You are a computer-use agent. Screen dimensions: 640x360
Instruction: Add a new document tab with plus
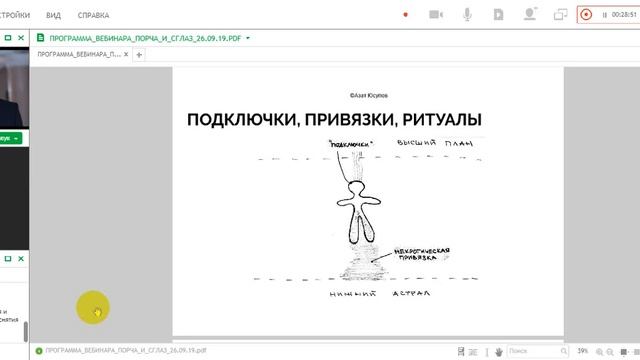pyautogui.click(x=139, y=55)
